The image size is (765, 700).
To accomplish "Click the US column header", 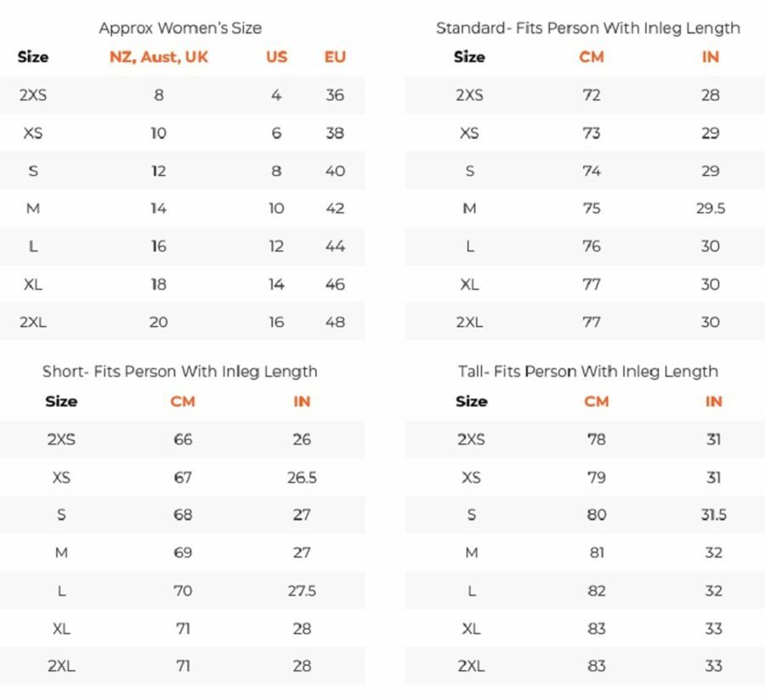I will pyautogui.click(x=276, y=58).
